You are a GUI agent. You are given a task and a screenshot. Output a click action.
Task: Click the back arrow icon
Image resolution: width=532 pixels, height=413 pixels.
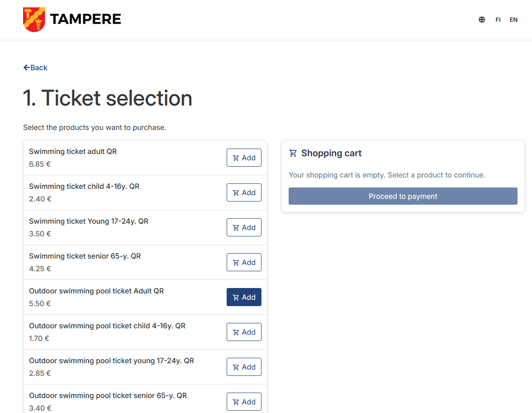[x=26, y=67]
